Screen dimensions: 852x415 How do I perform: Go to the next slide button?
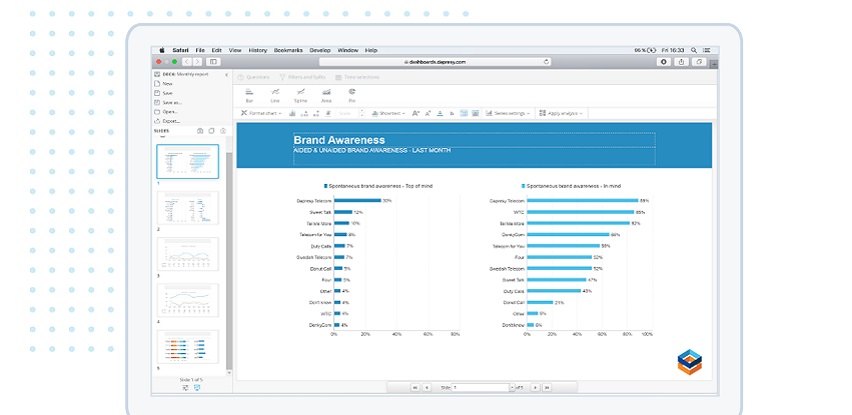tap(535, 387)
